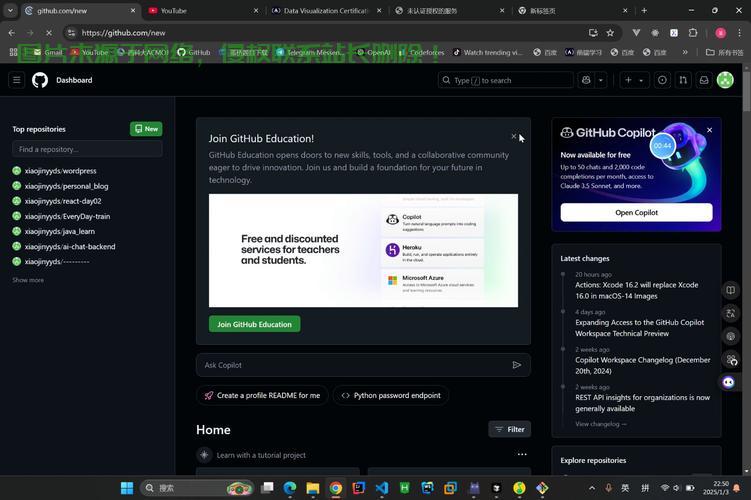
Task: Click the send arrow in Ask Copilot box
Action: coord(516,365)
